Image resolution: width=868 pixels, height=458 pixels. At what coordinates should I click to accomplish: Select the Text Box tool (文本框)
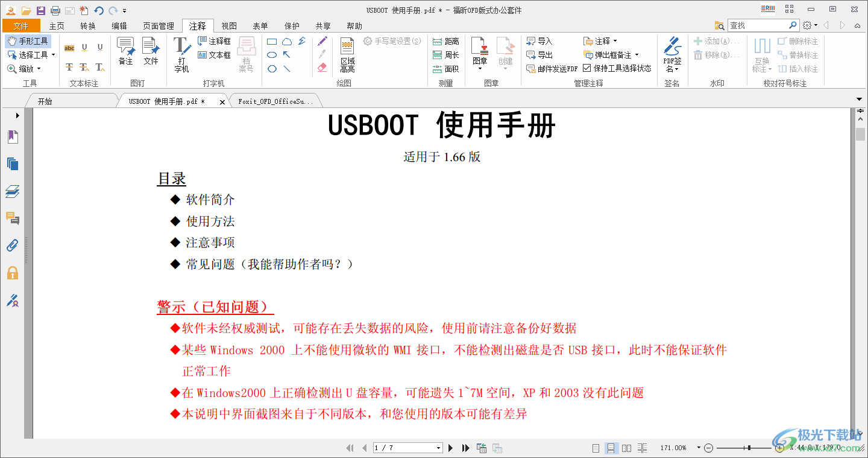(214, 55)
